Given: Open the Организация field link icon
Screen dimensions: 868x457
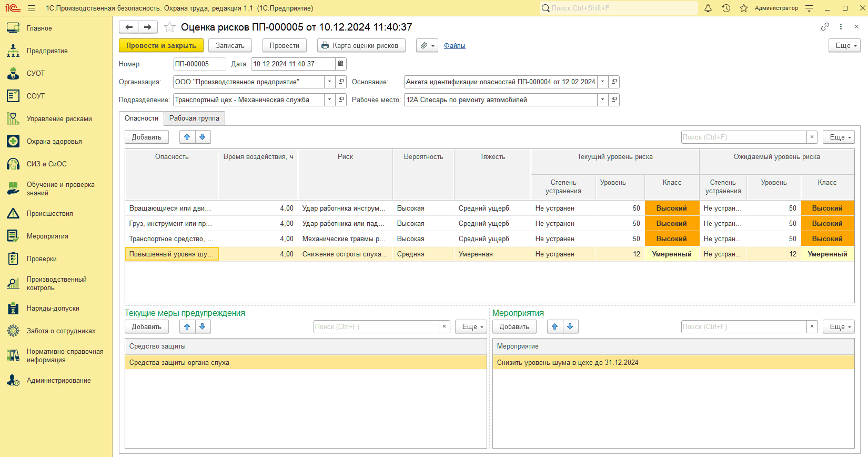Looking at the screenshot, I should tap(341, 82).
